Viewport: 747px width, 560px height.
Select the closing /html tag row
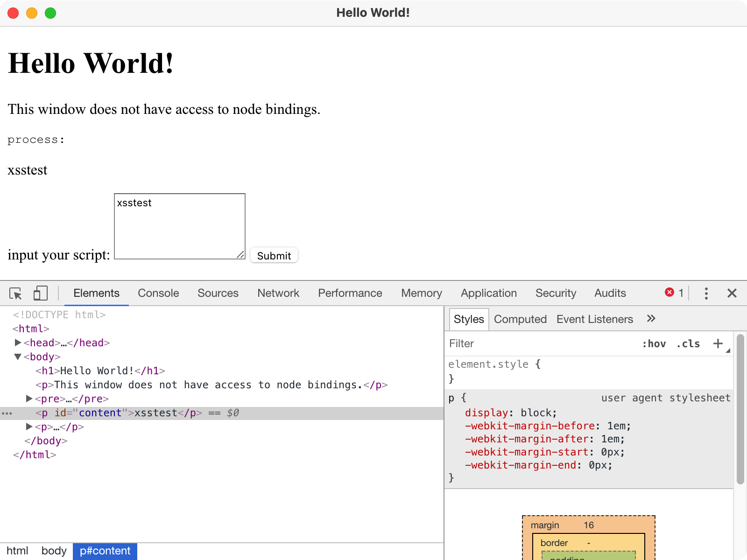tap(222, 455)
